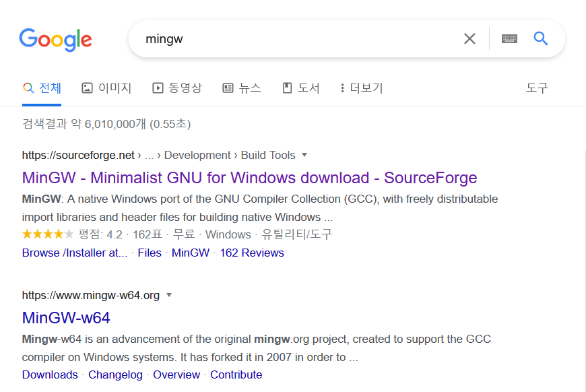Viewport: 586px width, 392px height.
Task: Open the MinGW-w64 result title
Action: pos(66,318)
